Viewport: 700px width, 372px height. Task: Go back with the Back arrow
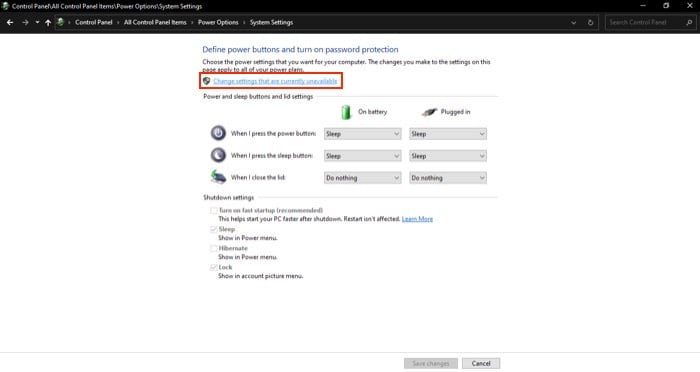pos(10,22)
